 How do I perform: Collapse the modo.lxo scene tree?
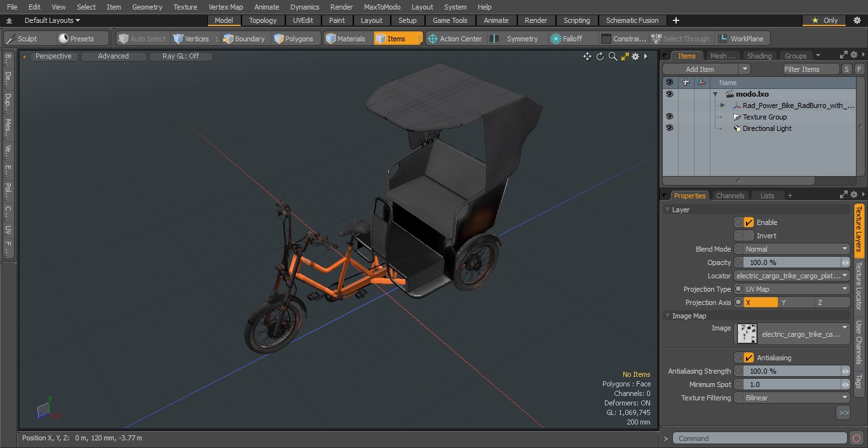(715, 94)
